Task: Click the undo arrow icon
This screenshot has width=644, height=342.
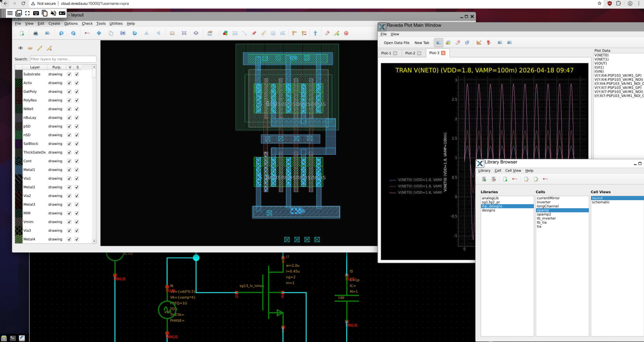Action: [x=61, y=33]
